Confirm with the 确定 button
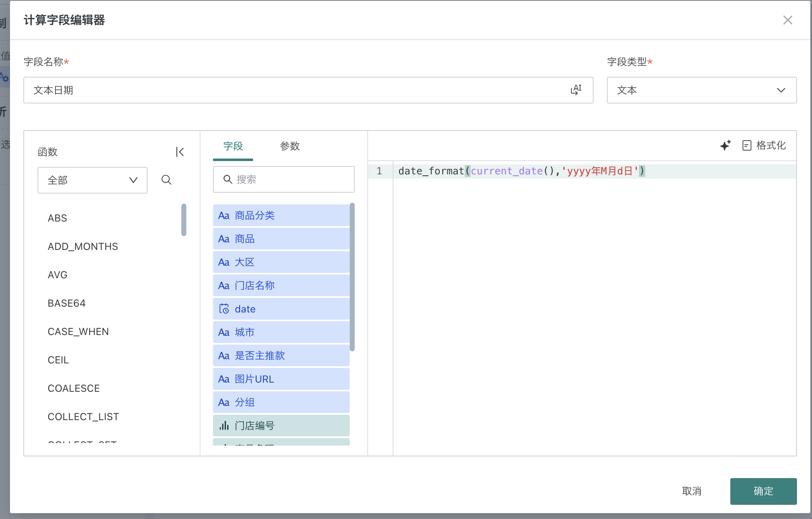Screen dimensions: 812x519 (x=763, y=491)
